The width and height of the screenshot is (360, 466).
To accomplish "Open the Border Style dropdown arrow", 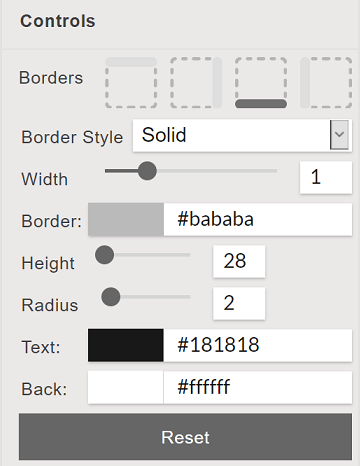I will (x=339, y=135).
